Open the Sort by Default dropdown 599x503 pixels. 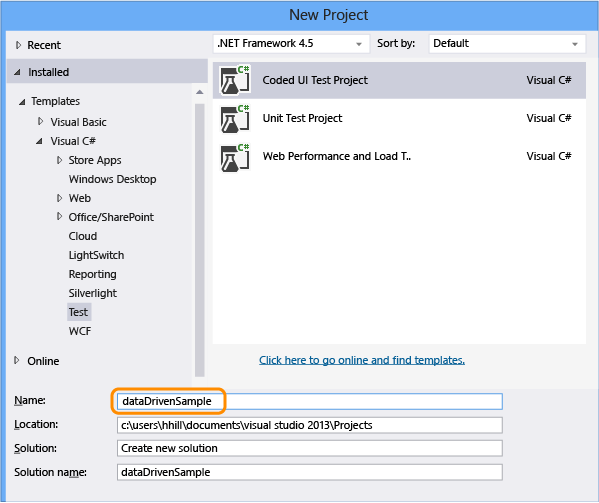click(507, 44)
